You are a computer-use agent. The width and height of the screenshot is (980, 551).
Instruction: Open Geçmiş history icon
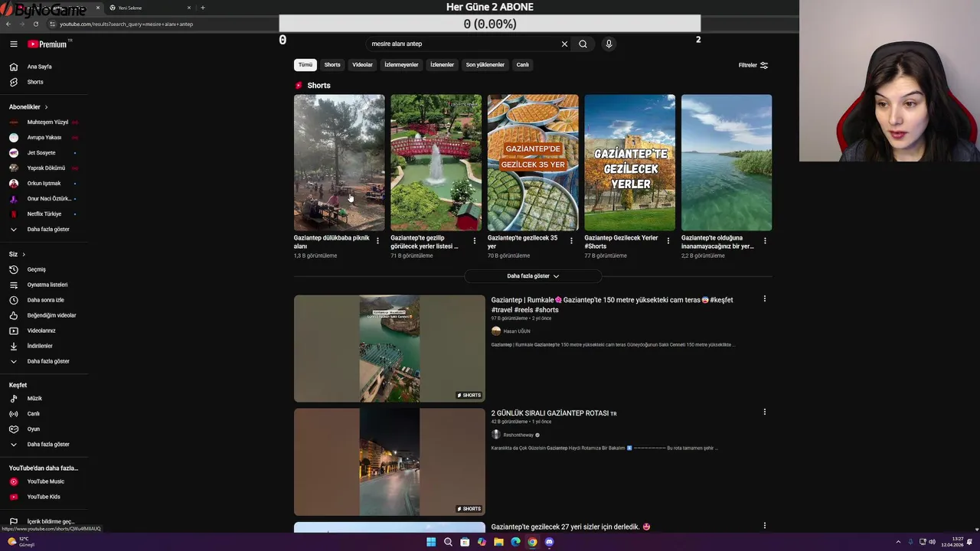[13, 269]
